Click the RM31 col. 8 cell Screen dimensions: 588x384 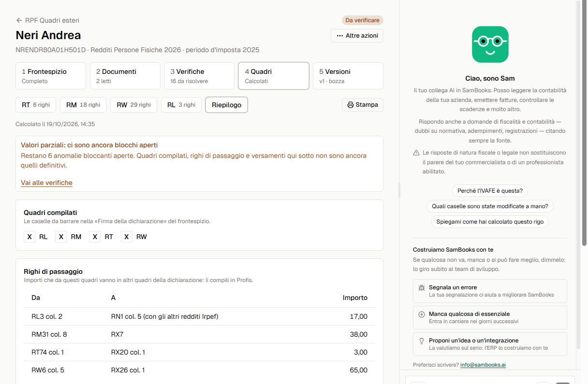click(49, 334)
